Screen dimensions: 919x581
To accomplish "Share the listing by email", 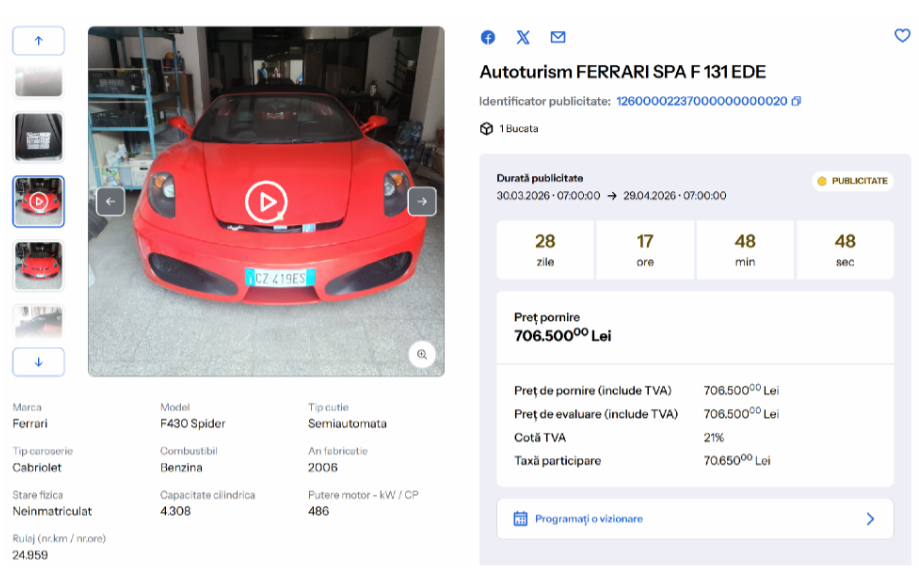I will [558, 38].
